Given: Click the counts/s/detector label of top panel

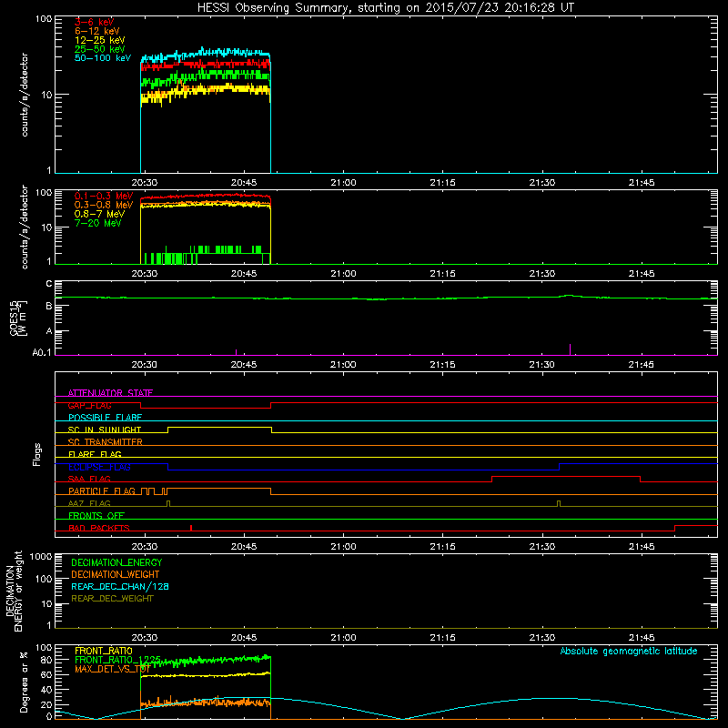Looking at the screenshot, I should (25, 95).
